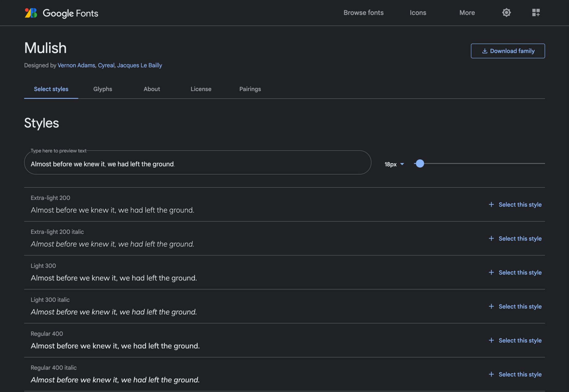Click the preview text input field
This screenshot has width=569, height=392.
click(x=198, y=163)
